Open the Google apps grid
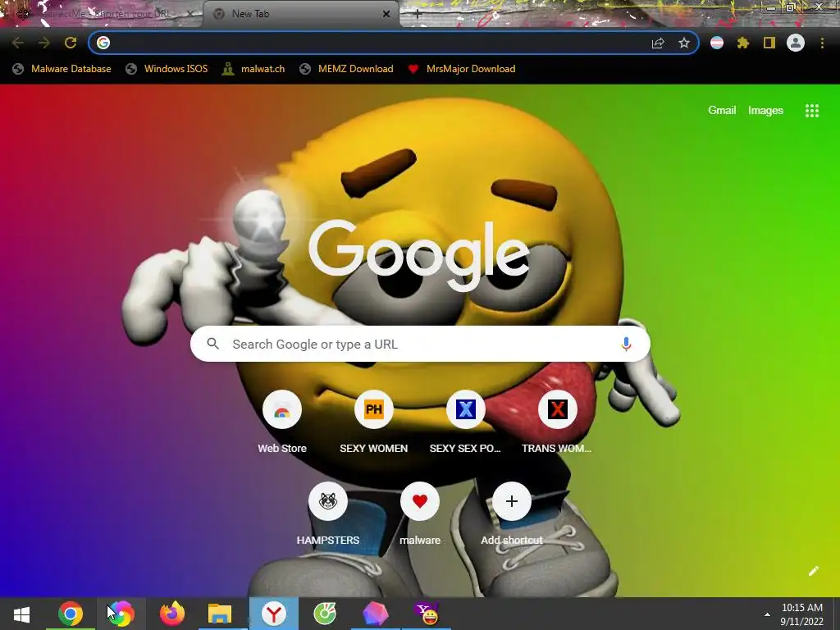 (x=812, y=111)
